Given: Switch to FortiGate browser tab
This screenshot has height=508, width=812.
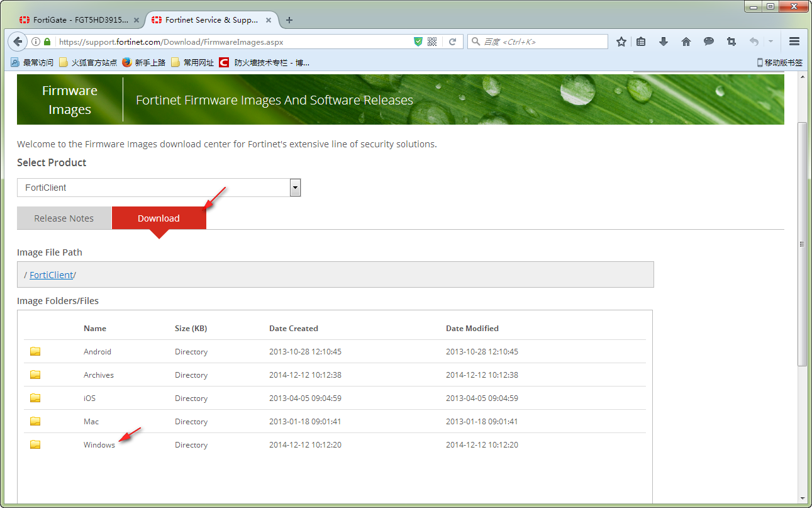Looking at the screenshot, I should pyautogui.click(x=80, y=20).
